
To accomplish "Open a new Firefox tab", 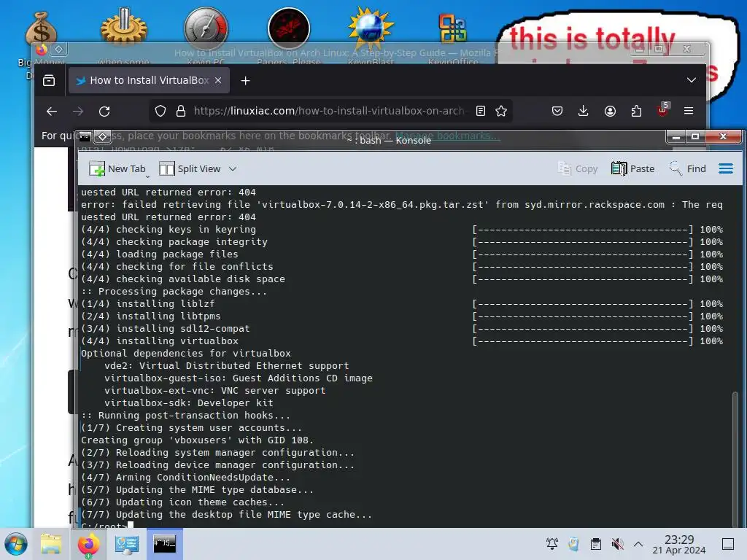I will (245, 80).
